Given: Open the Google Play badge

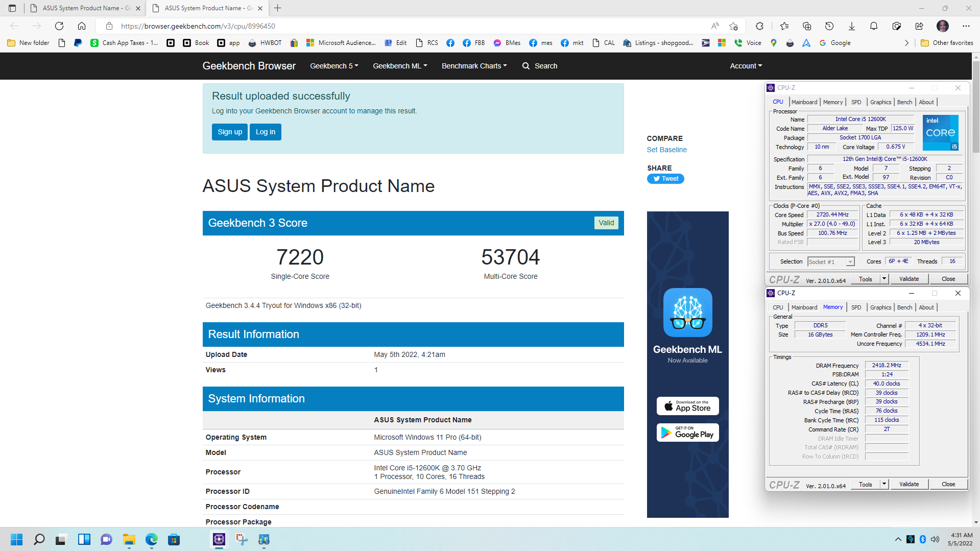Looking at the screenshot, I should [687, 433].
